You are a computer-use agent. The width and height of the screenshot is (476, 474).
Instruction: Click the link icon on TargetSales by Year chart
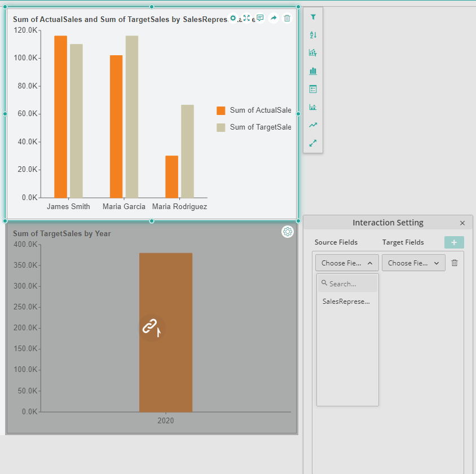pos(149,326)
